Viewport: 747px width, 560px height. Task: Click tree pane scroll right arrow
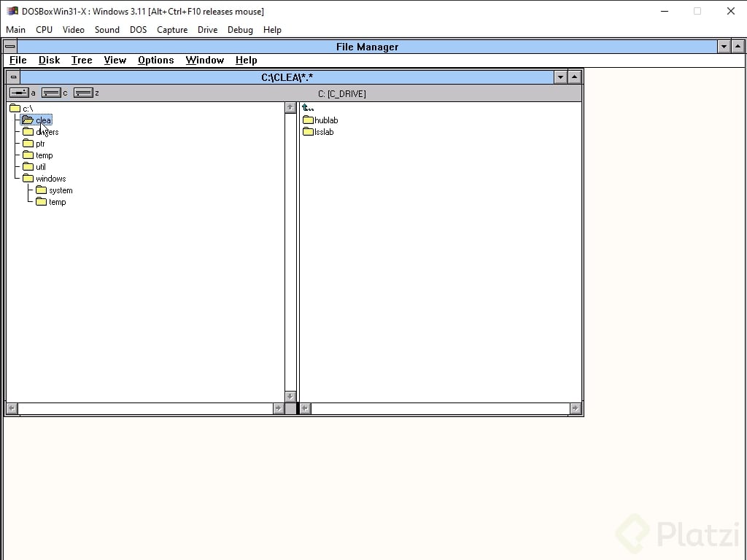[x=279, y=408]
